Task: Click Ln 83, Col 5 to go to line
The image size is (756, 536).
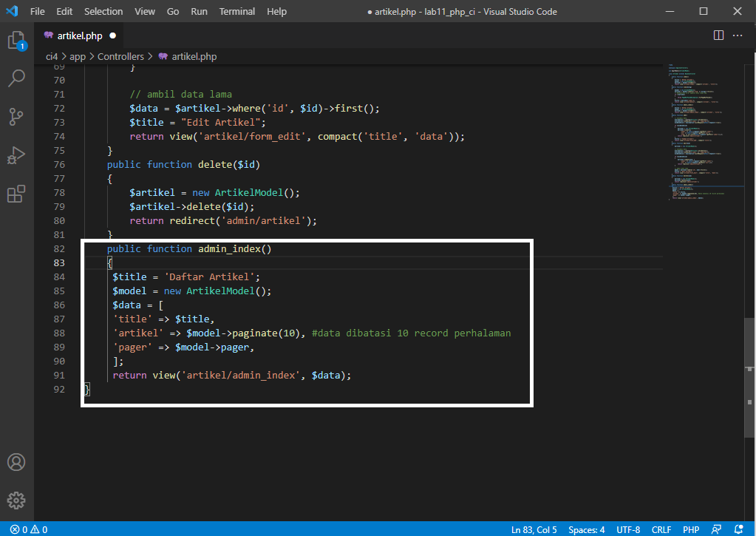Action: pyautogui.click(x=534, y=529)
